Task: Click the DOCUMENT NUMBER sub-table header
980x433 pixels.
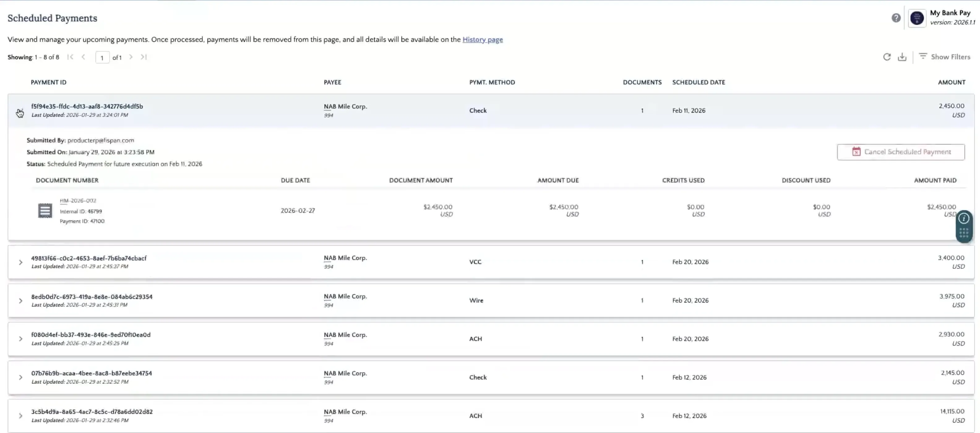Action: click(67, 180)
